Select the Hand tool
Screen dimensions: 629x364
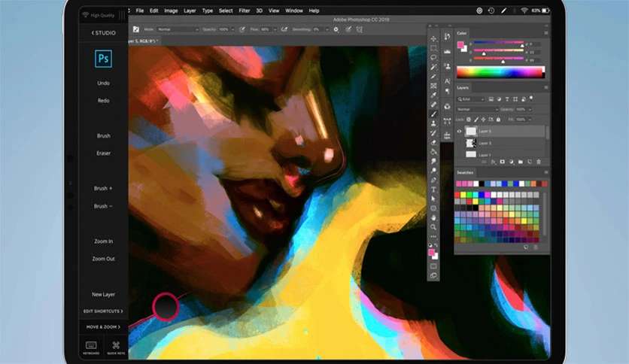coord(433,217)
